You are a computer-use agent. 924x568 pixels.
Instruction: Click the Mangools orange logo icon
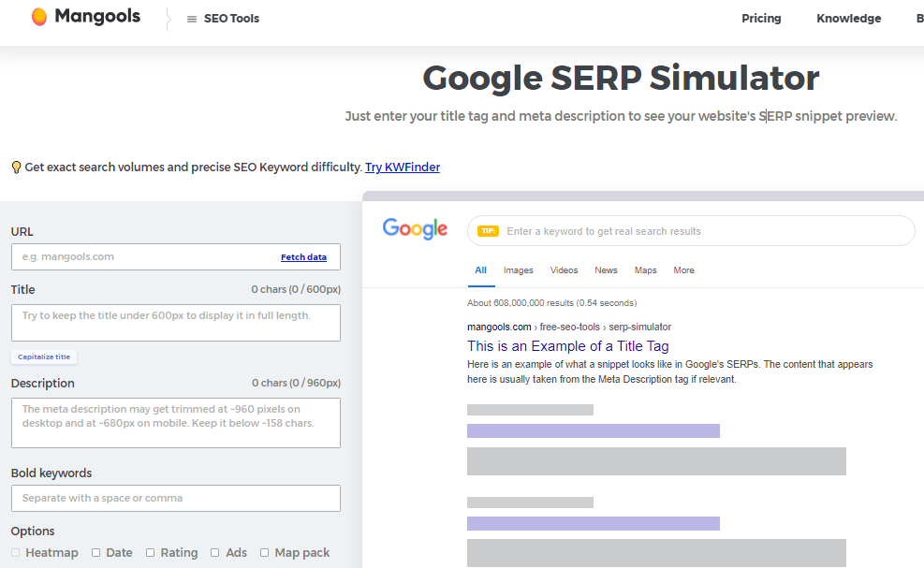point(39,17)
